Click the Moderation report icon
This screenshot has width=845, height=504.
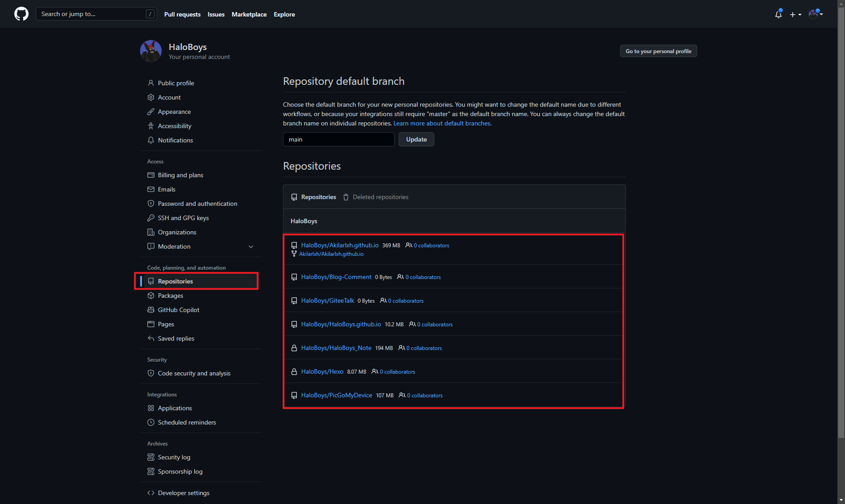(151, 246)
